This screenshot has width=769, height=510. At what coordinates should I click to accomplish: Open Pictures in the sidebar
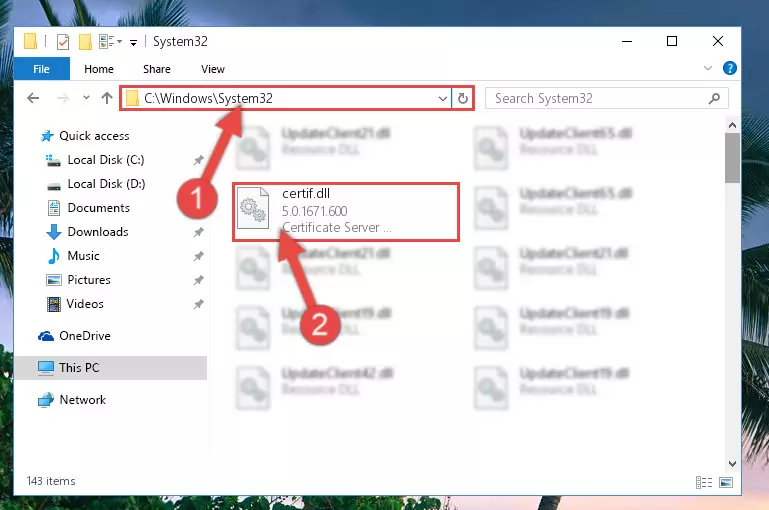click(89, 280)
